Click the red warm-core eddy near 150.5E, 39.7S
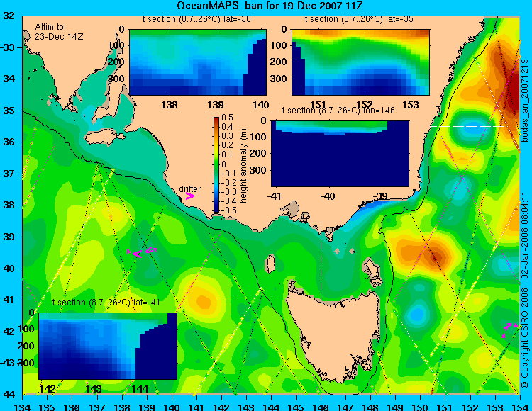Image resolution: width=532 pixels, height=411 pixels. pos(437,258)
